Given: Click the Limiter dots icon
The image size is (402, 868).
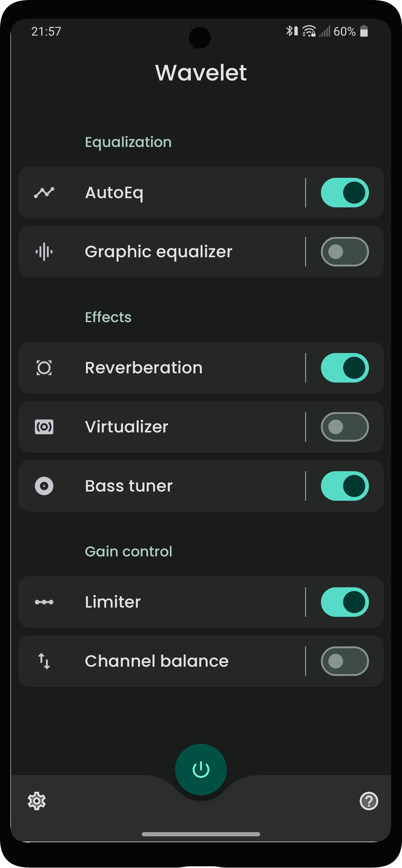Looking at the screenshot, I should [x=44, y=602].
